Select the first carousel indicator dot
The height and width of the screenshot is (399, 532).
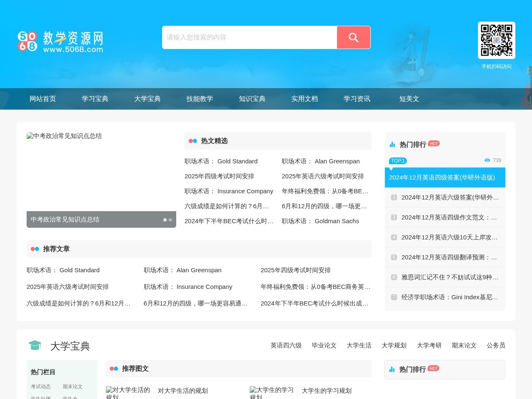click(x=165, y=220)
